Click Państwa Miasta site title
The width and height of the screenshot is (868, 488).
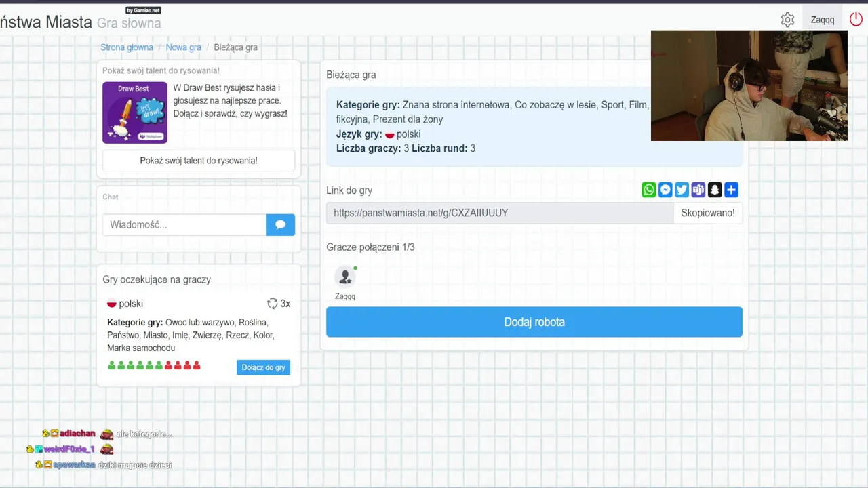click(x=46, y=22)
